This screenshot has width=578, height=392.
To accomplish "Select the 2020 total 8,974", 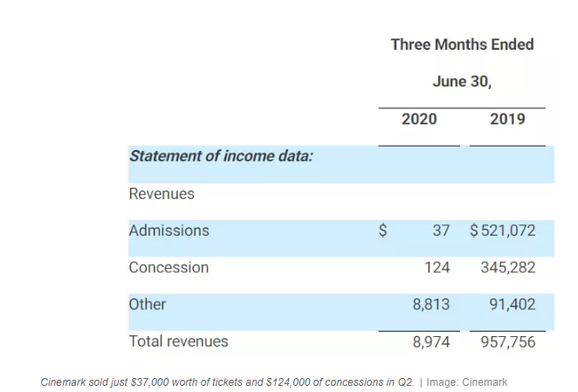I will 430,342.
